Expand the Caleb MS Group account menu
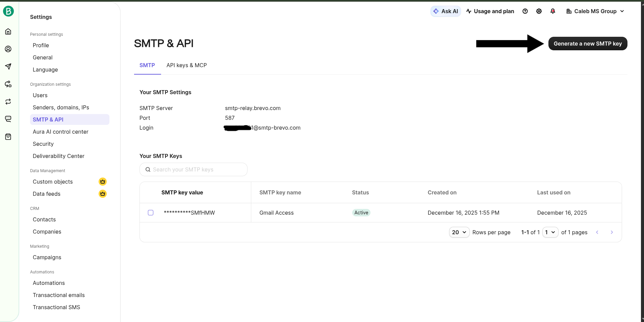The image size is (644, 322). tap(595, 11)
